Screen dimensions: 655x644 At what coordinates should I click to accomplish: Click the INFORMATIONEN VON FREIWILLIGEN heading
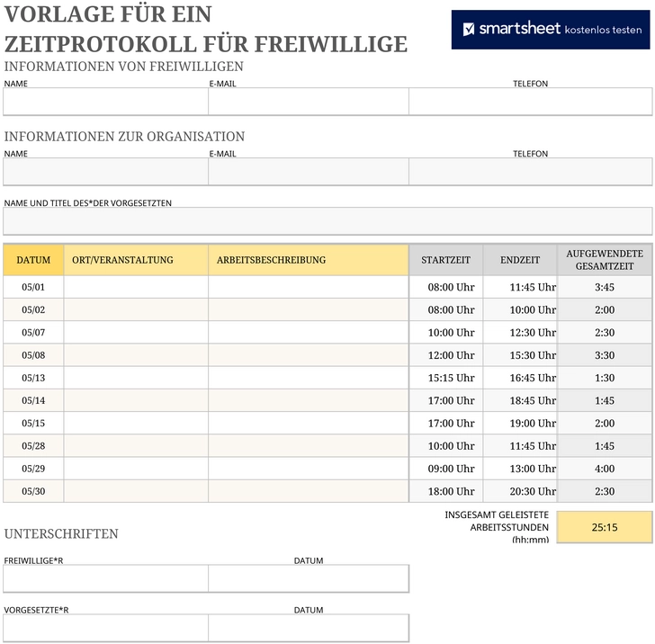pyautogui.click(x=123, y=67)
